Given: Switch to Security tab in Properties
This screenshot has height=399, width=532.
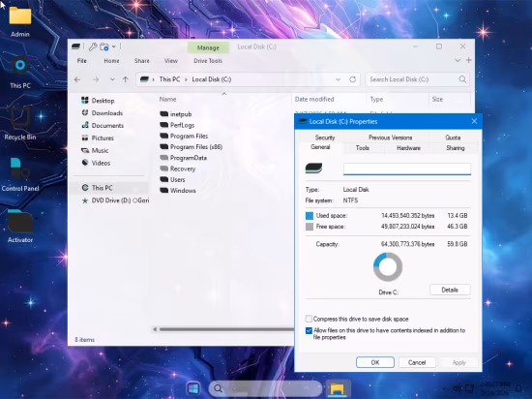Looking at the screenshot, I should point(325,138).
